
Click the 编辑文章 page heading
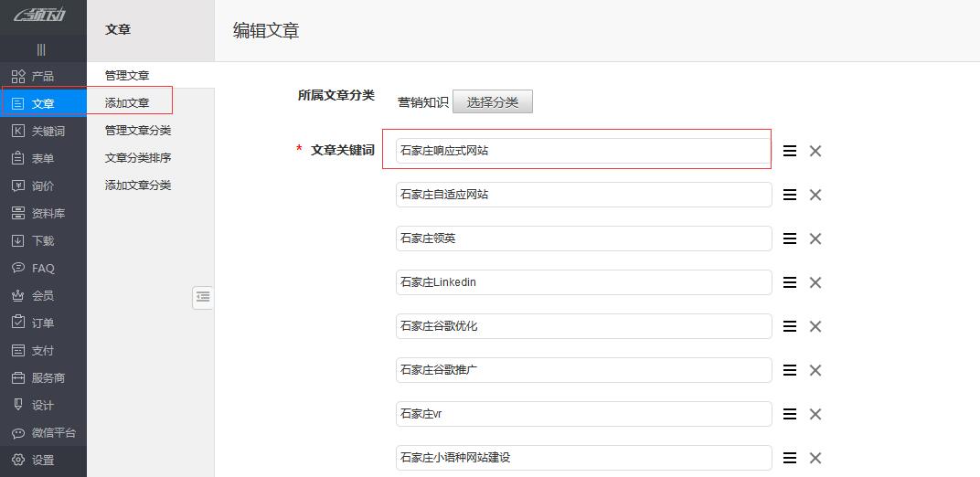pos(266,30)
